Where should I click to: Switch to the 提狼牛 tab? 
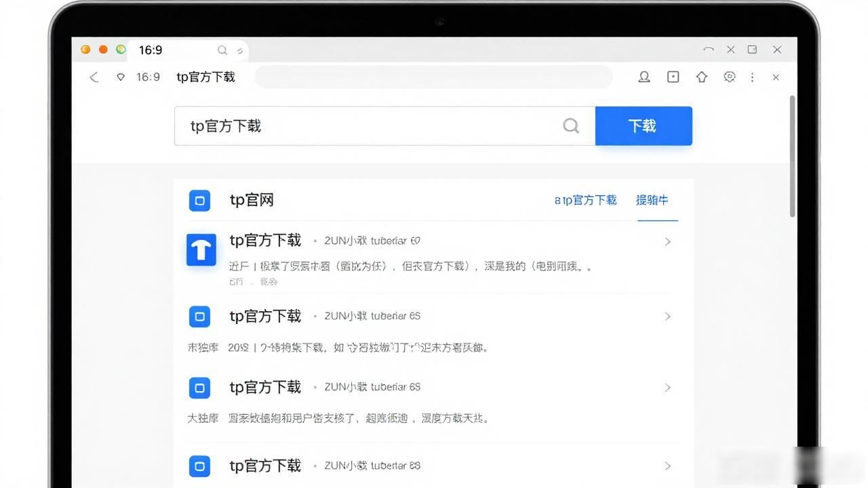[652, 200]
